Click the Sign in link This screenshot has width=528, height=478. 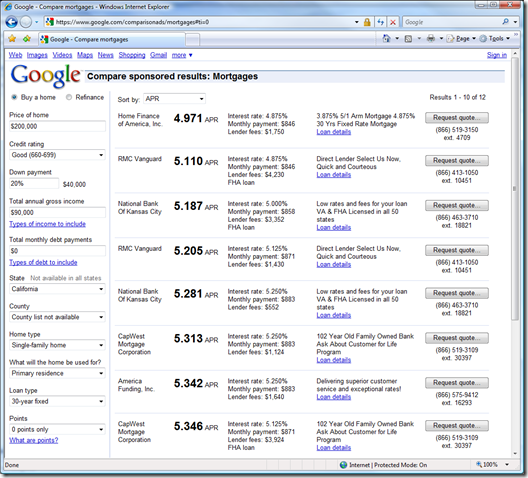coord(497,55)
